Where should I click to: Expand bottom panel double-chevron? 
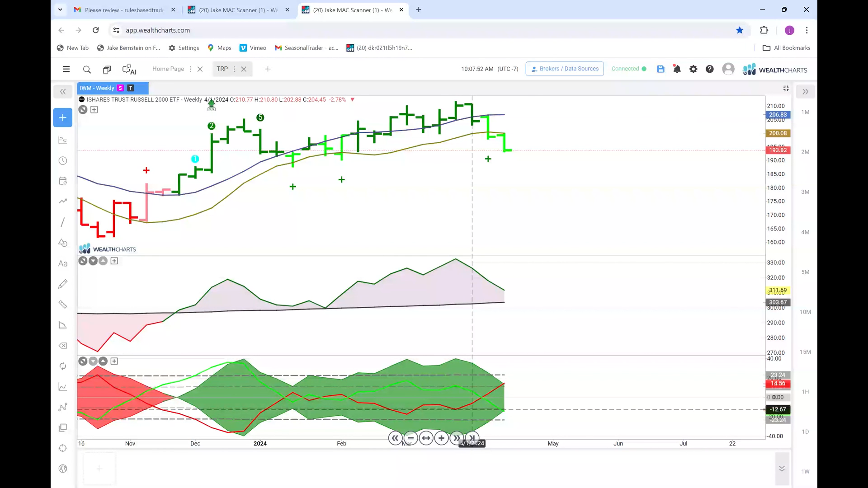(x=782, y=469)
